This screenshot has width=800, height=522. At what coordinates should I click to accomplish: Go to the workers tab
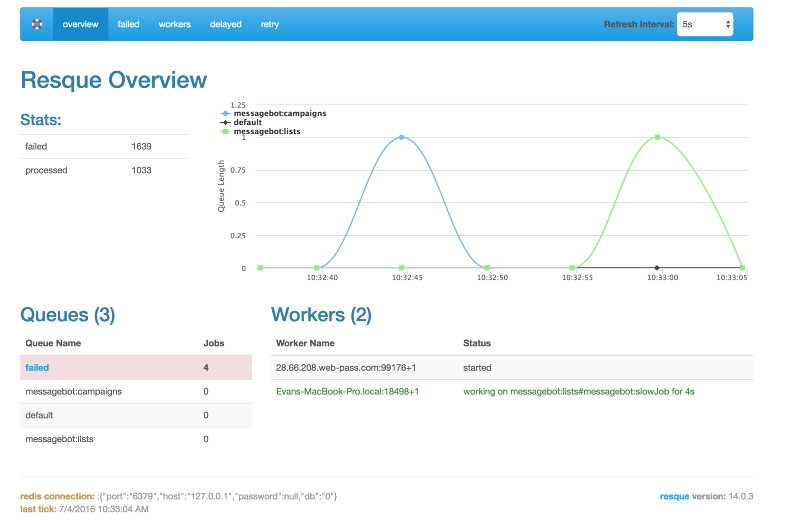[x=174, y=24]
